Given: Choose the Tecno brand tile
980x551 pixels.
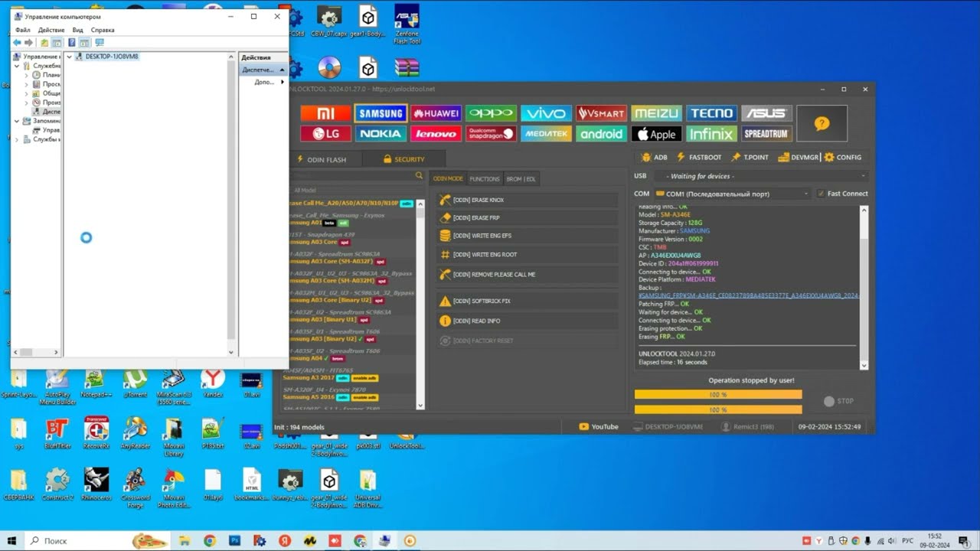Looking at the screenshot, I should coord(711,113).
